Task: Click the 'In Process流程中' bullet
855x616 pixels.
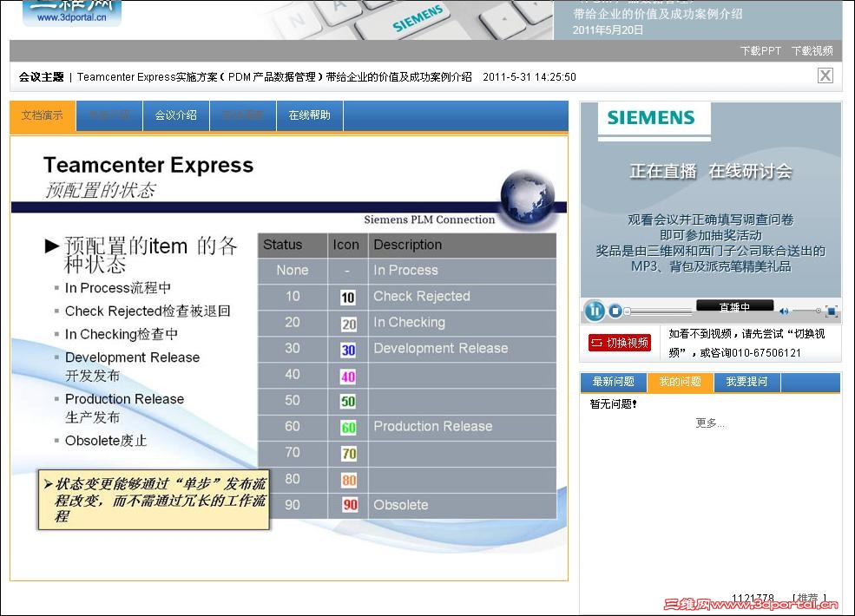Action: click(118, 288)
